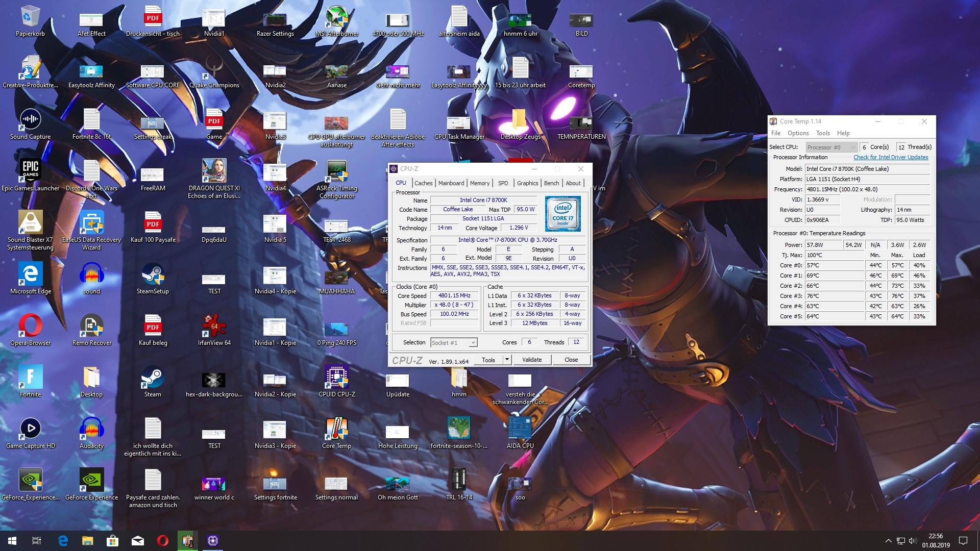Switch to the Mainboard tab in CPU-Z

451,183
